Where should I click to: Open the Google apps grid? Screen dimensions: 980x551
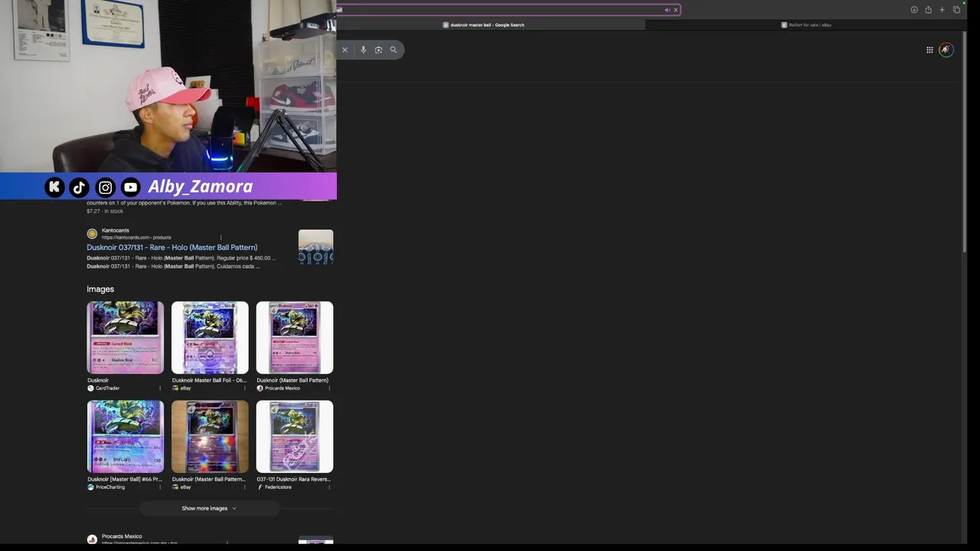(929, 50)
